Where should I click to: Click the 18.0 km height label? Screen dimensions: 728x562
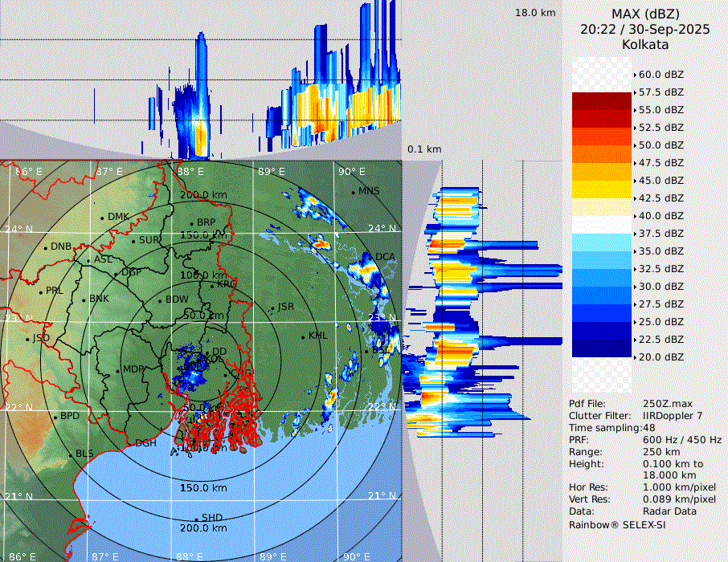(x=535, y=13)
